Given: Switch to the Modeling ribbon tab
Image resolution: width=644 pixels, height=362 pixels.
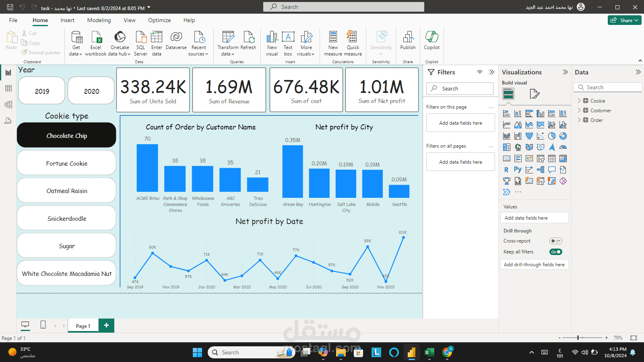Looking at the screenshot, I should (x=99, y=20).
